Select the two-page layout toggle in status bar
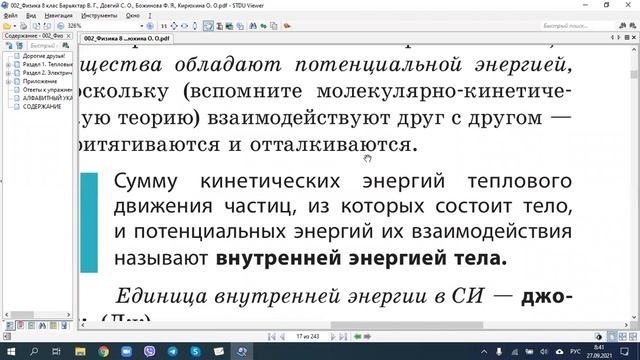Image resolution: width=640 pixels, height=360 pixels. tap(622, 337)
